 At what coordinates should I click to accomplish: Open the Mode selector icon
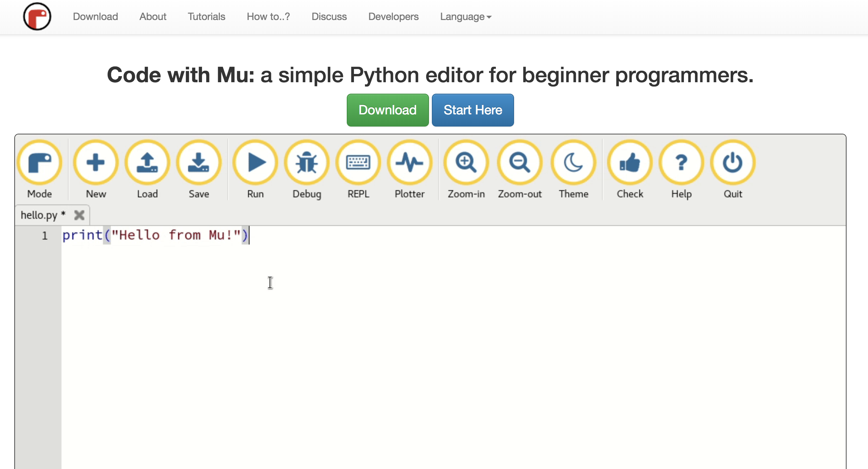(40, 163)
